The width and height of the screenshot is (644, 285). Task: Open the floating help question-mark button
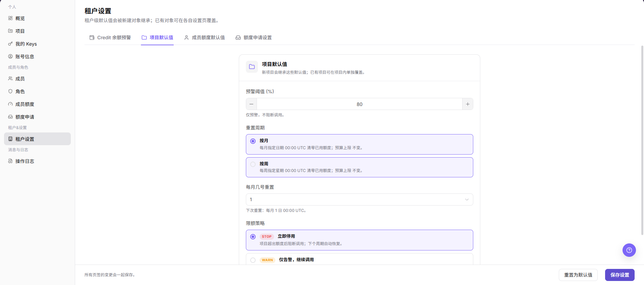[629, 250]
